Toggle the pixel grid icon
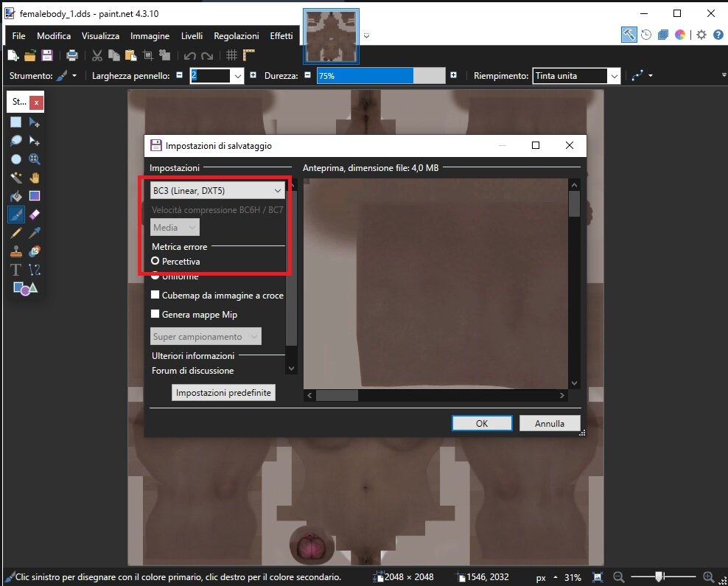 [x=231, y=56]
